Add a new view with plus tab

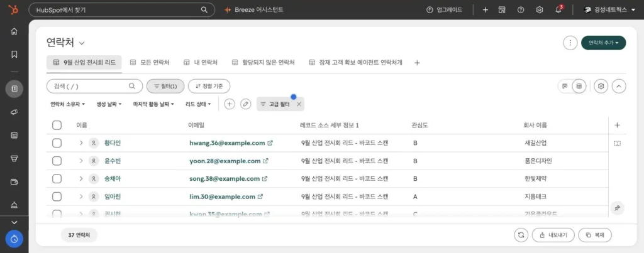tap(417, 63)
